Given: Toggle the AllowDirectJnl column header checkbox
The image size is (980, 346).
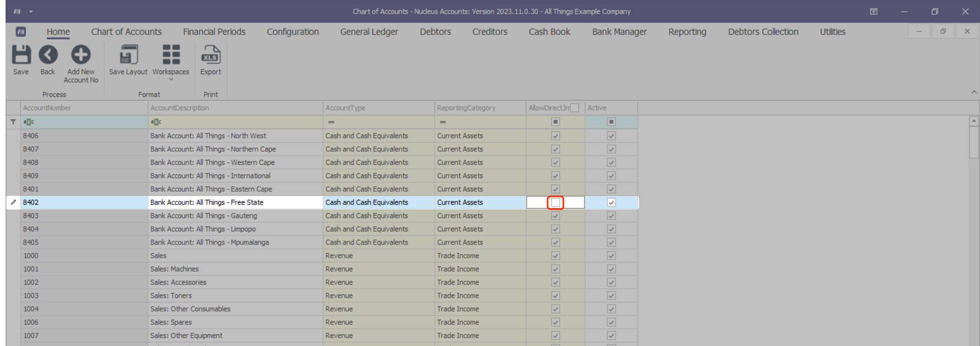Looking at the screenshot, I should pos(575,108).
